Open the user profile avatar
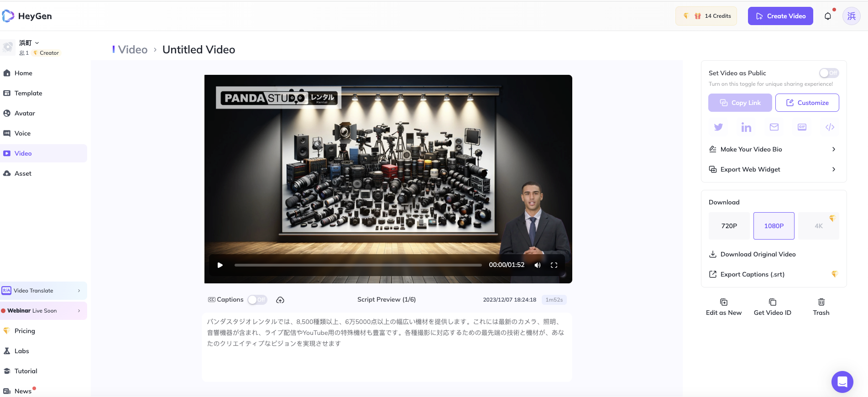Screen dimensions: 868x397 pos(852,16)
